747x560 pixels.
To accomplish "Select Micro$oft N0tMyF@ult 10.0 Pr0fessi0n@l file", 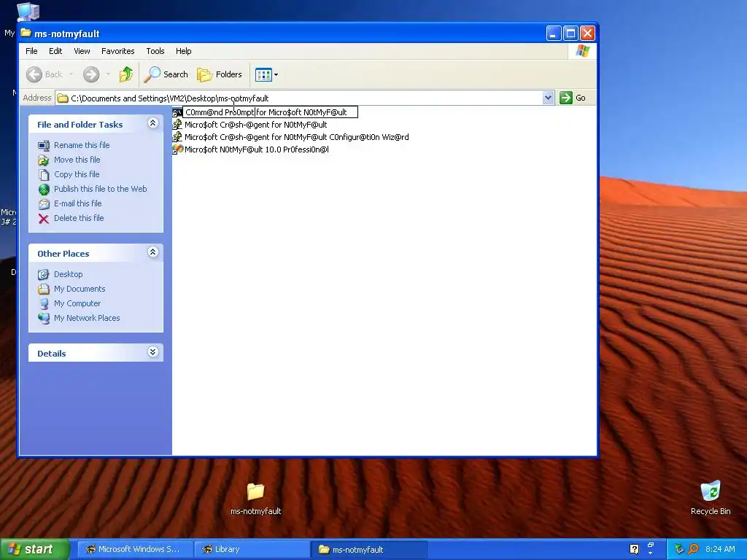I will (x=256, y=149).
